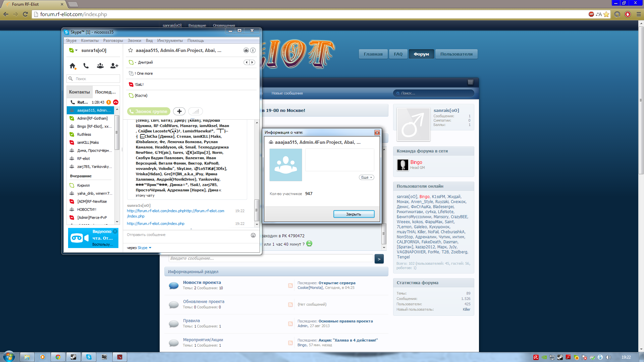
Task: Open the Звонки menu
Action: pyautogui.click(x=134, y=41)
